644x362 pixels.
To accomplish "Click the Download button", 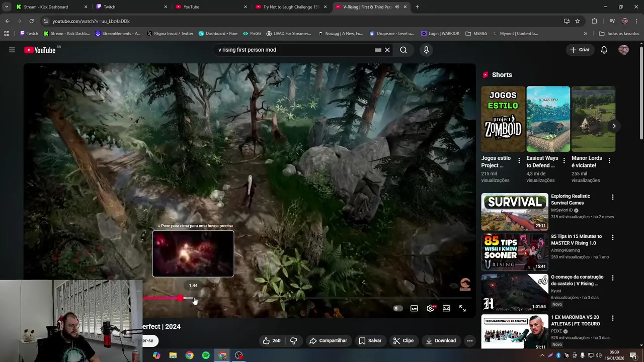I will (x=441, y=340).
